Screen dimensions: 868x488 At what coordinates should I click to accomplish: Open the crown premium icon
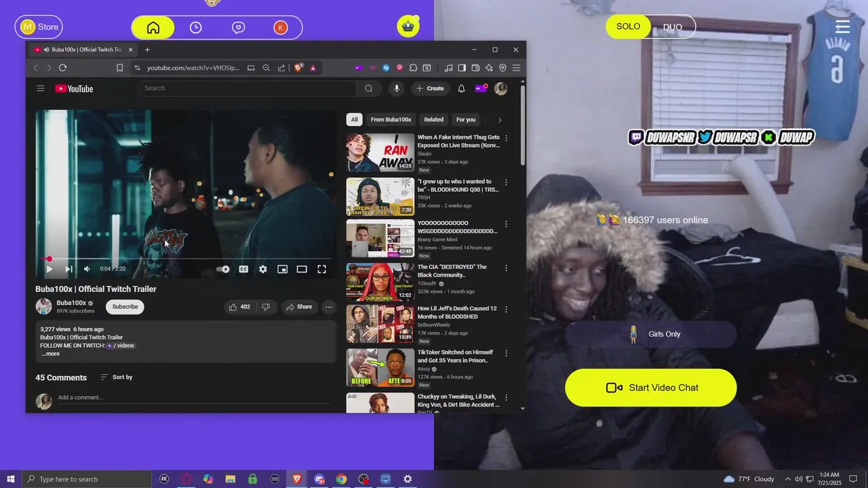pyautogui.click(x=408, y=26)
